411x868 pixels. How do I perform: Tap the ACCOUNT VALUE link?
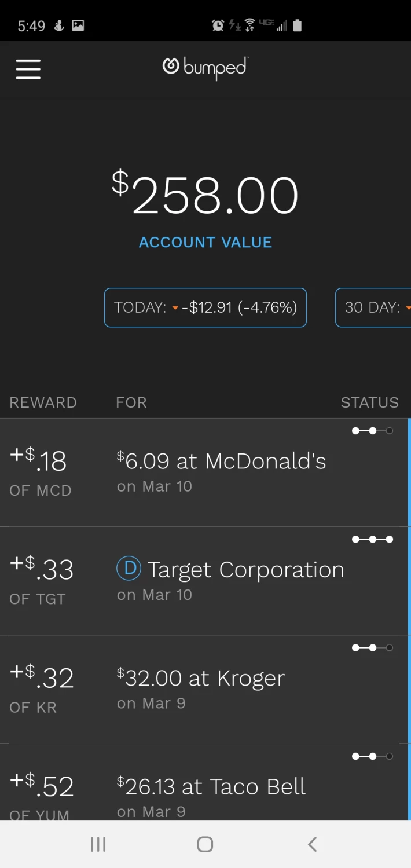[x=205, y=242]
